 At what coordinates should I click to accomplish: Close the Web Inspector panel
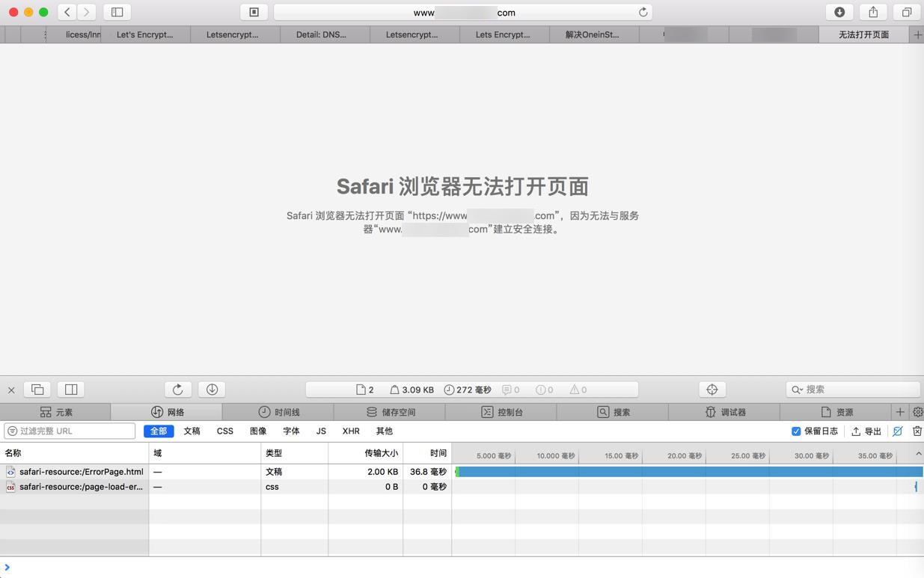11,390
